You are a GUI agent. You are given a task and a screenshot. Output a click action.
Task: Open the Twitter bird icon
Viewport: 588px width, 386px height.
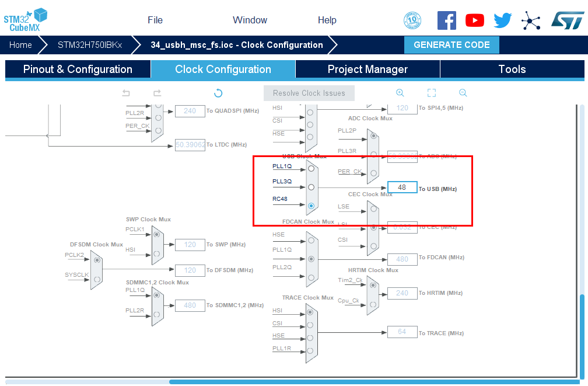pos(502,20)
